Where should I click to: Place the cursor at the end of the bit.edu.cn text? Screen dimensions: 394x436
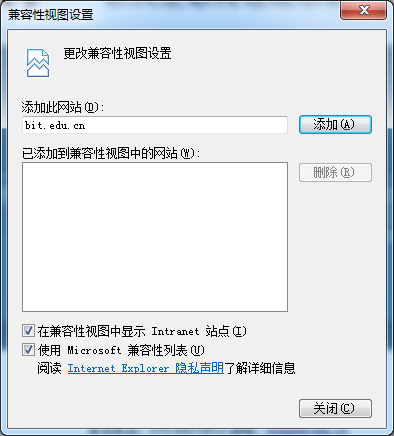86,125
